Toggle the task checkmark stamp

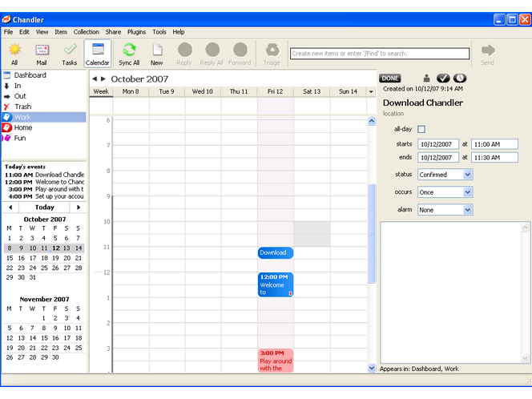click(443, 79)
